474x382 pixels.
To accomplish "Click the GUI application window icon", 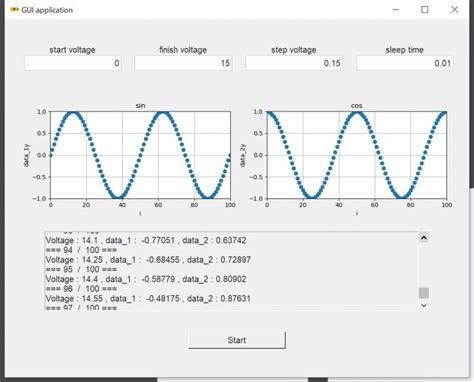I will 14,10.
